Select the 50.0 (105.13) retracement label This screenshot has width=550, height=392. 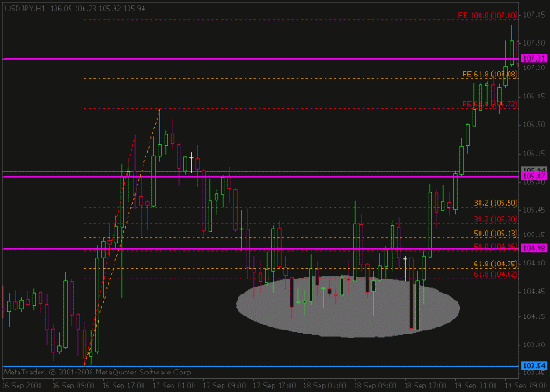point(495,233)
